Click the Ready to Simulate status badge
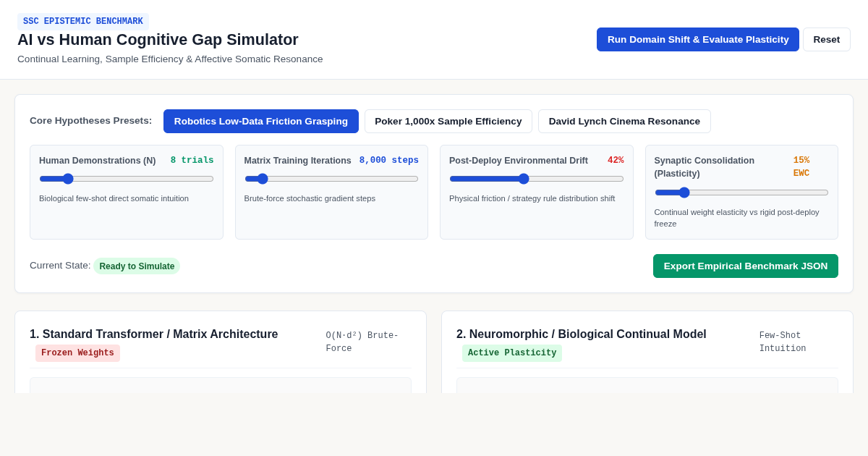Image resolution: width=868 pixels, height=456 pixels. 137,266
